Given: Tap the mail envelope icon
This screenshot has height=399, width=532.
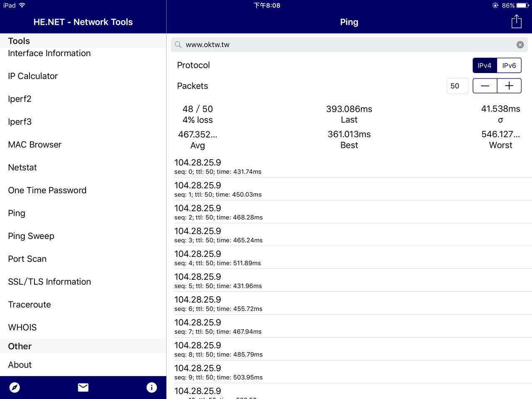Looking at the screenshot, I should (x=83, y=387).
